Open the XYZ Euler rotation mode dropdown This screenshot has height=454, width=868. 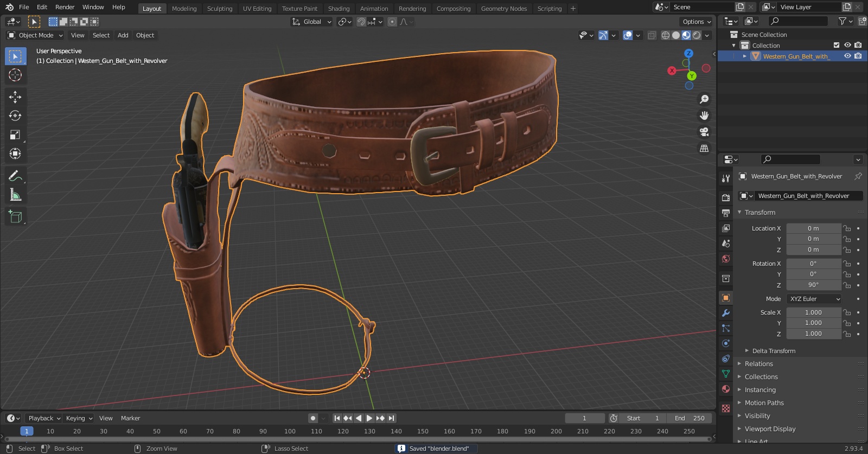click(x=814, y=299)
